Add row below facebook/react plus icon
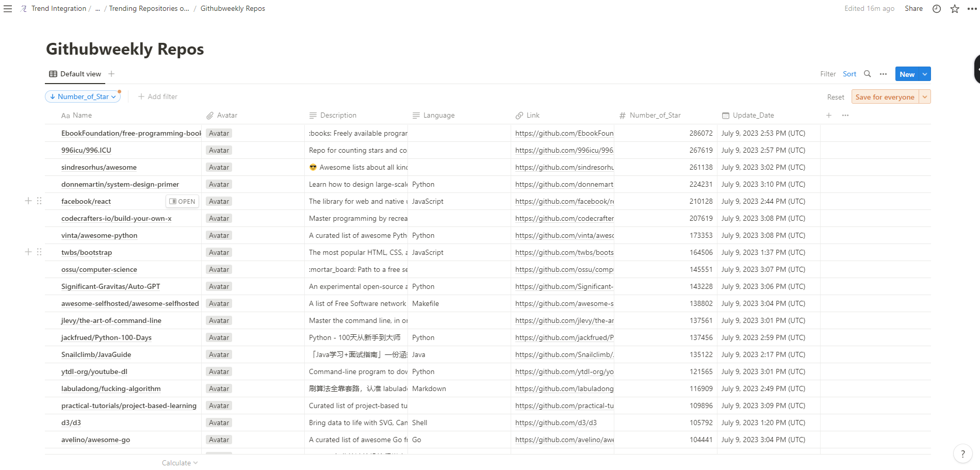Screen dimensions: 980x470 click(x=28, y=201)
